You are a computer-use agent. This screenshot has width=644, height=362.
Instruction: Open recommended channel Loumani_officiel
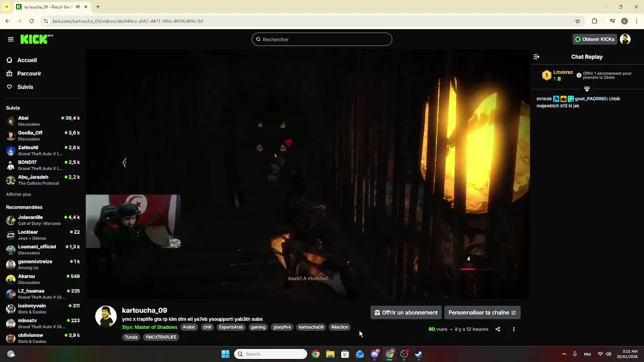tap(42, 249)
